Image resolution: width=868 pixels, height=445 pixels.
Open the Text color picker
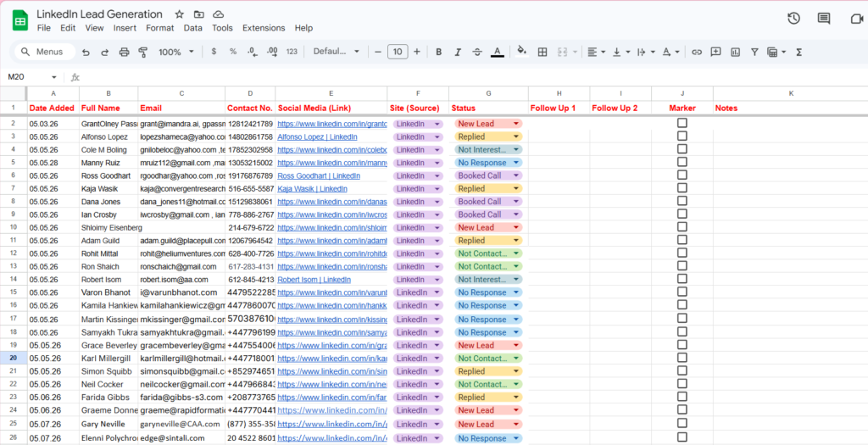497,52
